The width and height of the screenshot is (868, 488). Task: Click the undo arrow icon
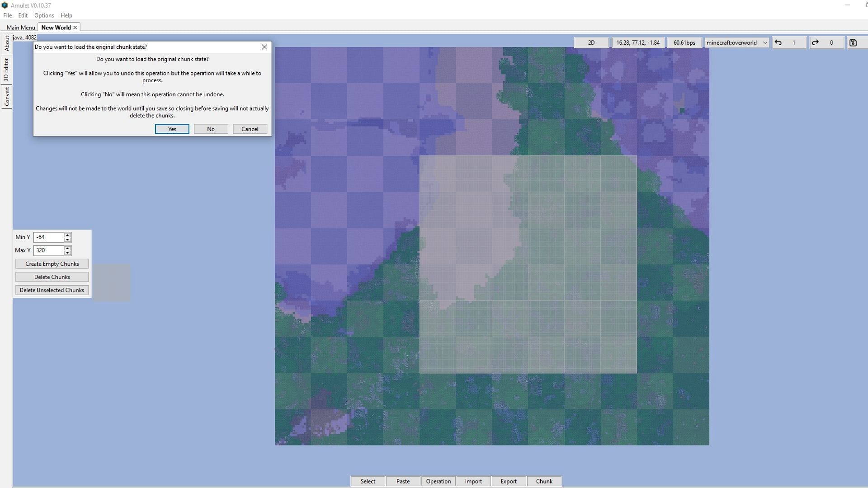[x=778, y=42]
